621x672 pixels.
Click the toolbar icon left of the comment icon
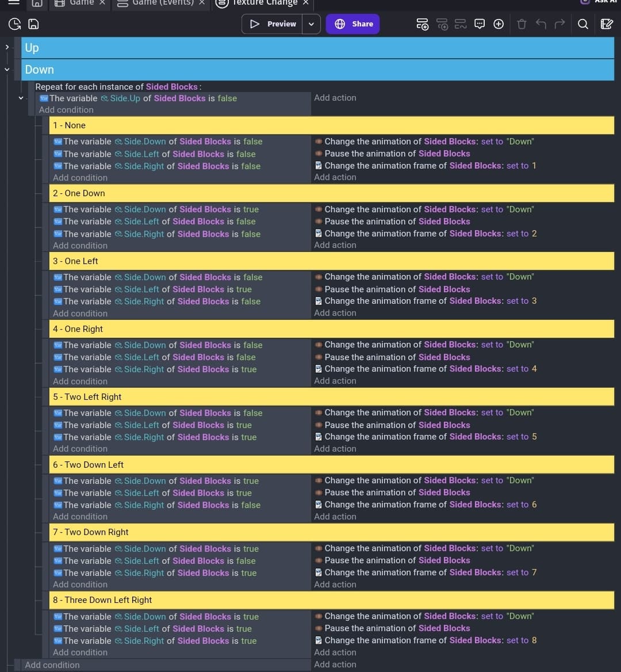(461, 24)
